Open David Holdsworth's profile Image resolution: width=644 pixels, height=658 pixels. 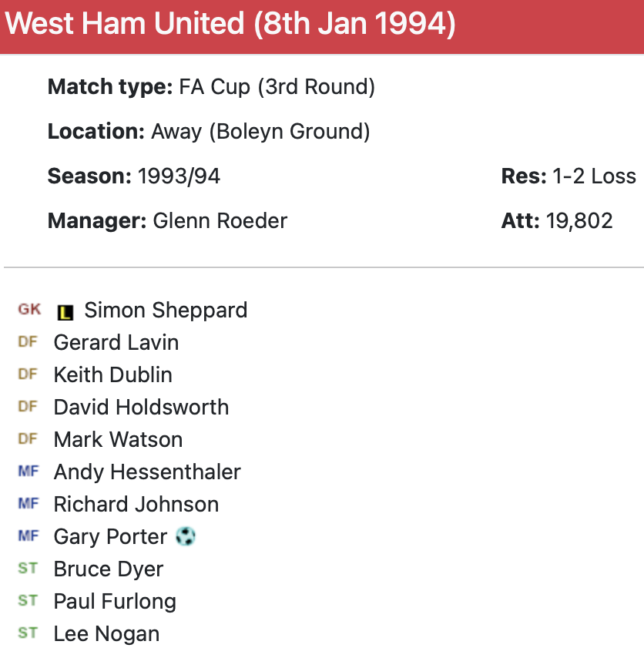141,408
